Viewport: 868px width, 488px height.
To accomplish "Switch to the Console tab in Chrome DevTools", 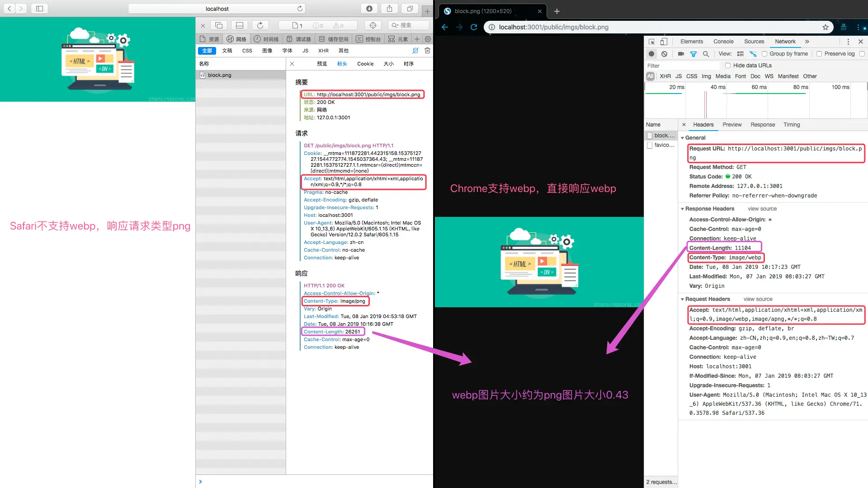I will tap(723, 41).
